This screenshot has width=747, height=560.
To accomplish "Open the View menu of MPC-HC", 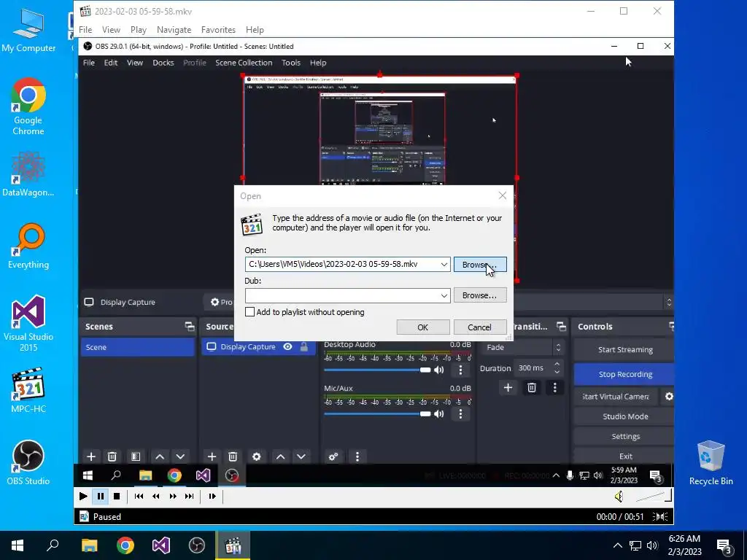I will (x=111, y=29).
